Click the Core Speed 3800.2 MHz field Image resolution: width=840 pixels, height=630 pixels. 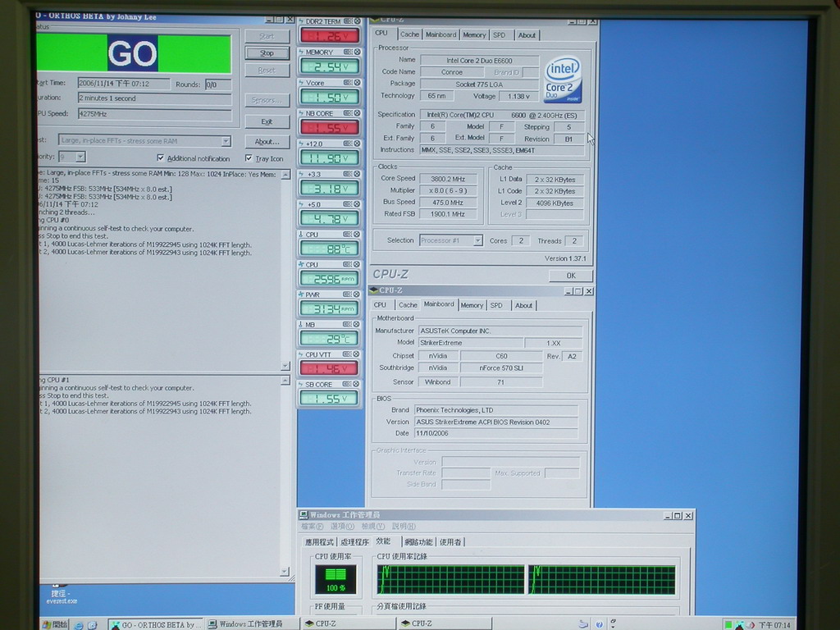click(449, 179)
